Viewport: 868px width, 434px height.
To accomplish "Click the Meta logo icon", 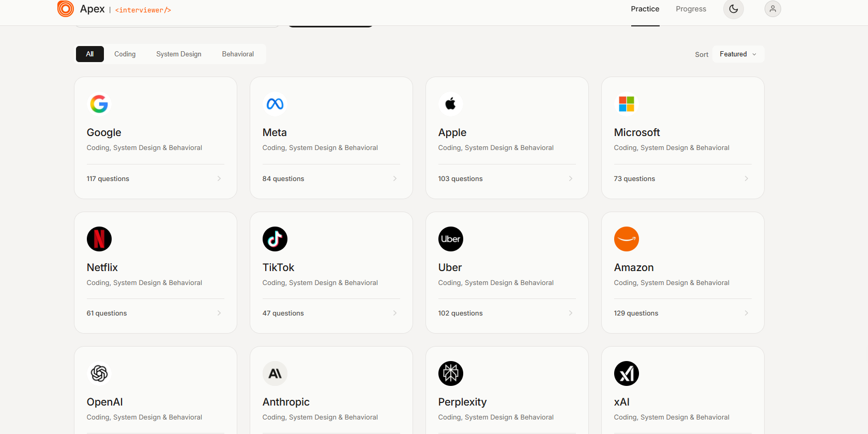I will coord(275,104).
